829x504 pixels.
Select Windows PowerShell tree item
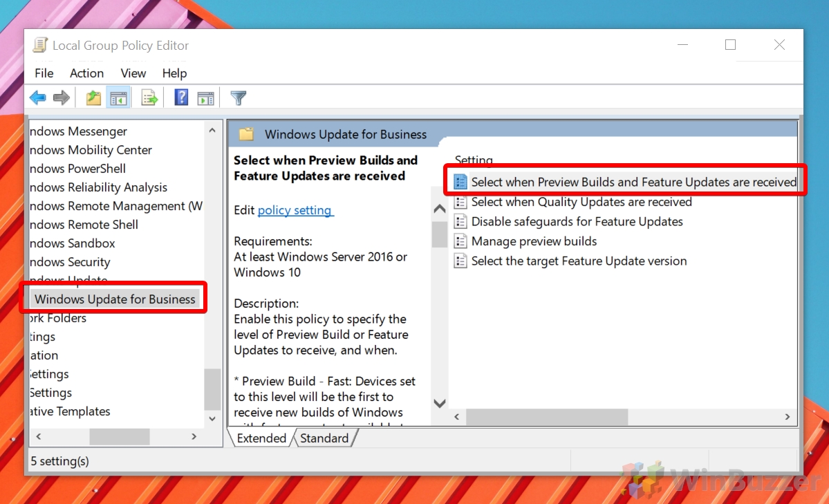77,169
